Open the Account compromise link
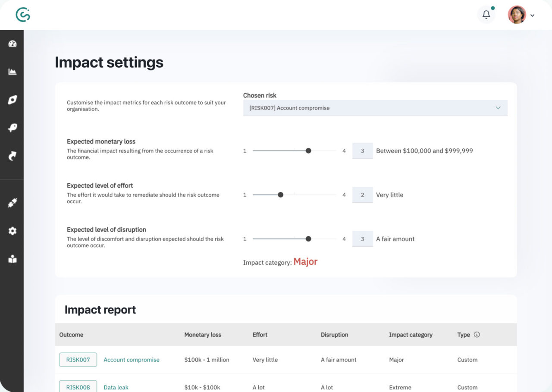552x392 pixels. [x=132, y=360]
